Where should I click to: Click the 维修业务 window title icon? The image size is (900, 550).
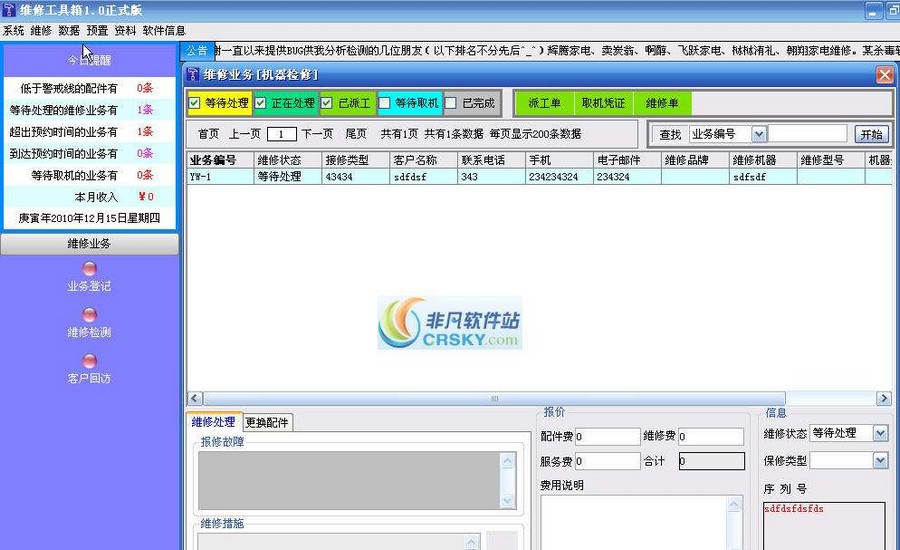[x=193, y=74]
